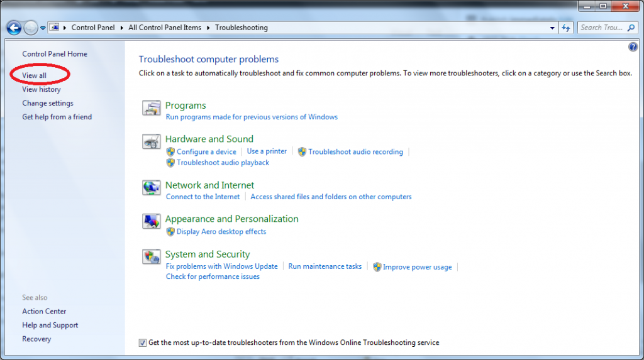
Task: Launch Configure a device troubleshooter
Action: (x=206, y=152)
